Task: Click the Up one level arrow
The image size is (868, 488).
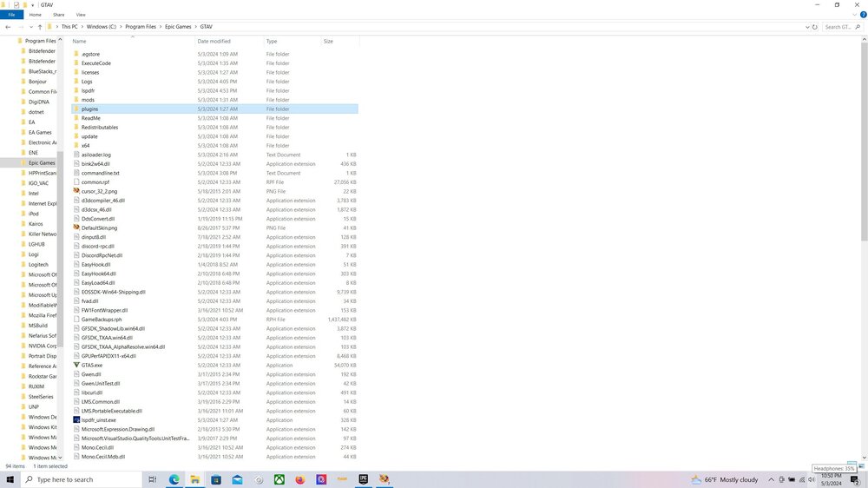Action: [x=40, y=27]
